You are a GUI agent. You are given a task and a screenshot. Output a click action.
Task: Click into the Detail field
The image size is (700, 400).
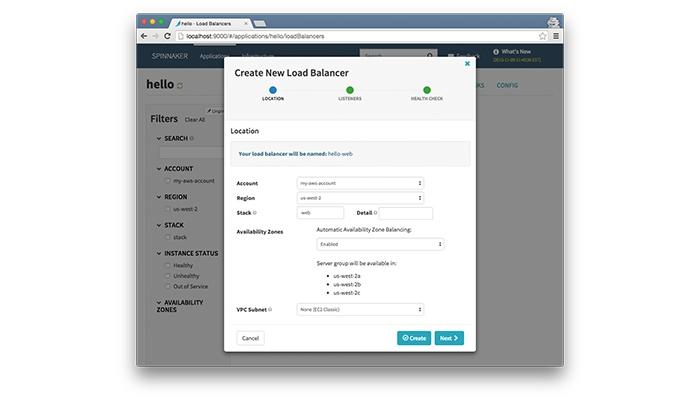[405, 213]
